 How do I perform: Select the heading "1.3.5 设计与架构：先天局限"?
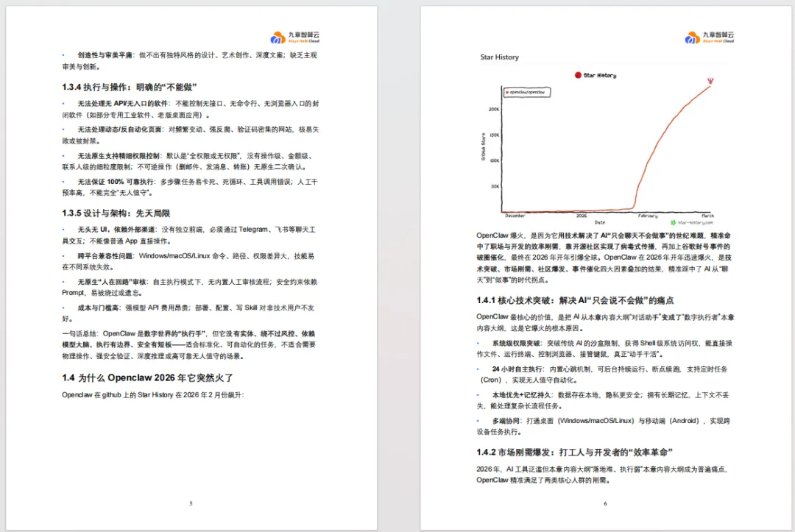[x=116, y=213]
